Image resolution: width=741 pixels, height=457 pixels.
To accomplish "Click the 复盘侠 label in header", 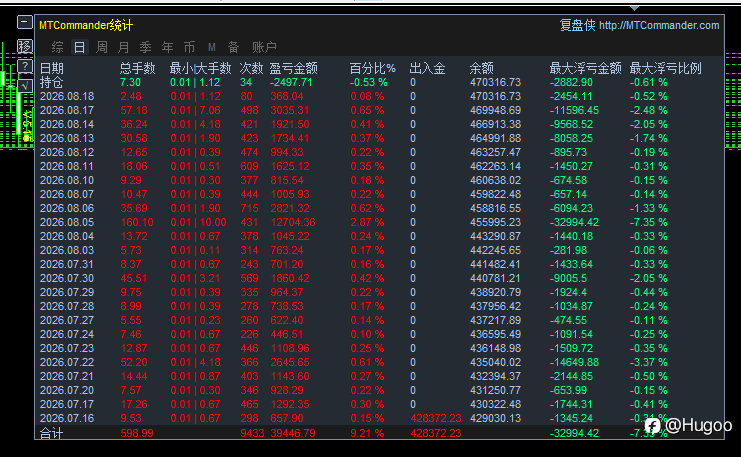I will pyautogui.click(x=577, y=25).
